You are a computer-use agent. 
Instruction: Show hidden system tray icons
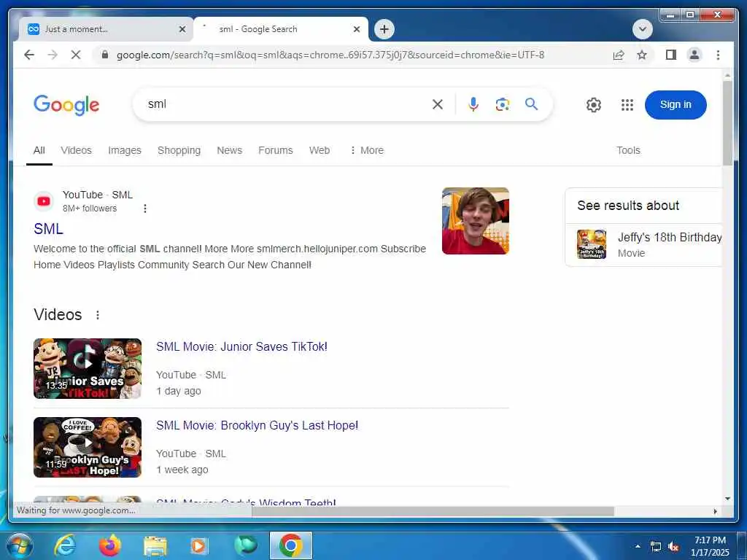point(638,546)
